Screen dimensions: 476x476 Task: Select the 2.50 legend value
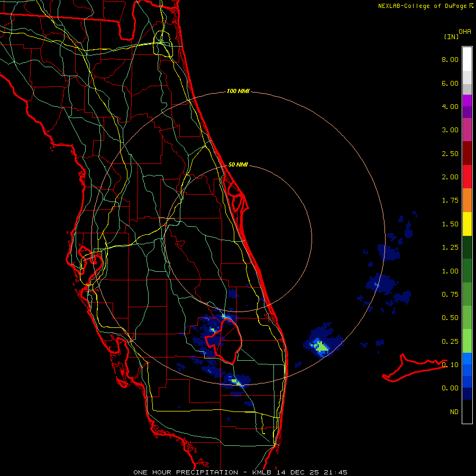(x=450, y=153)
